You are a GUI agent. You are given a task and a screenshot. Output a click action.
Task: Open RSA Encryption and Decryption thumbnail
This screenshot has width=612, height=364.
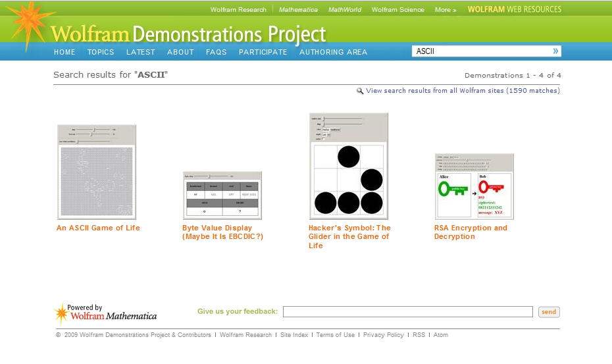pyautogui.click(x=474, y=186)
